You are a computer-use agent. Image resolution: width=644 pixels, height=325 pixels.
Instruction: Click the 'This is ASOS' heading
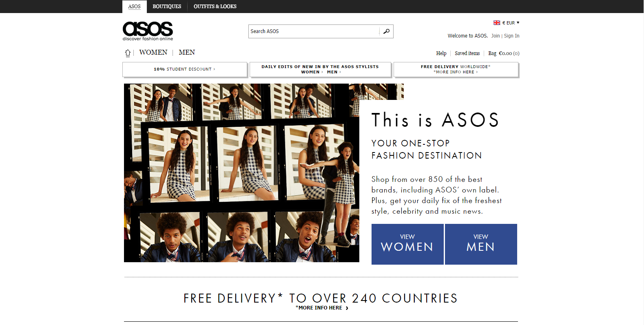point(435,120)
